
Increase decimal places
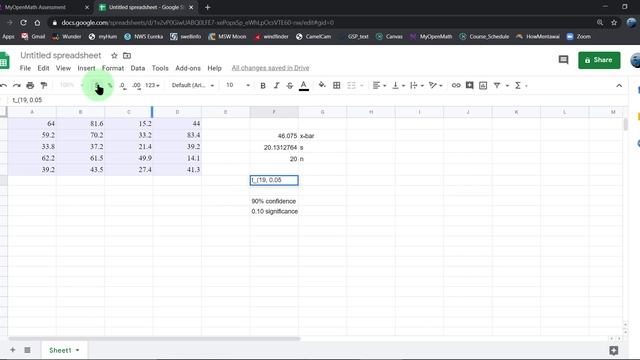[x=136, y=85]
